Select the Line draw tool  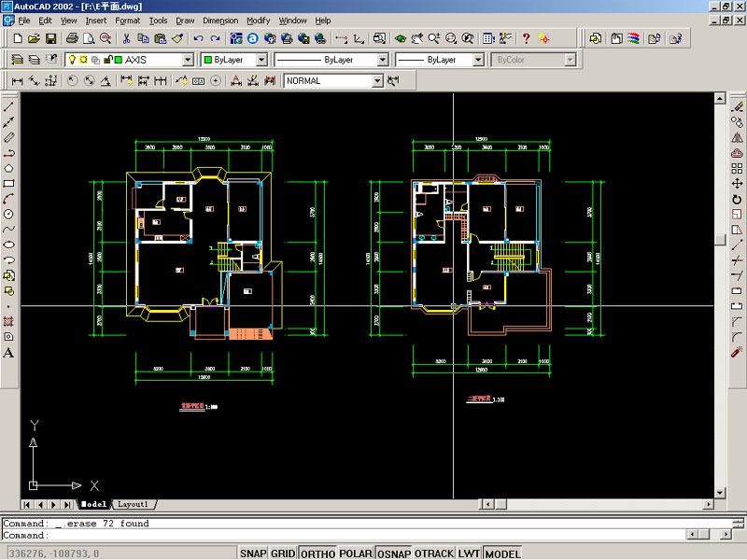point(8,107)
